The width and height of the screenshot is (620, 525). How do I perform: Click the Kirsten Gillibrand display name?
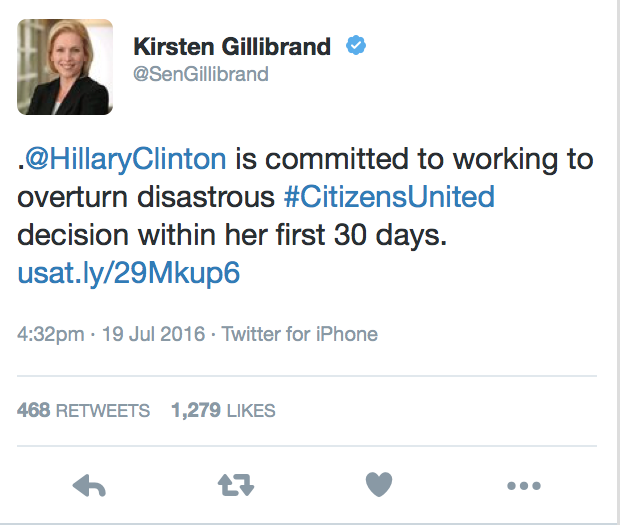(234, 47)
